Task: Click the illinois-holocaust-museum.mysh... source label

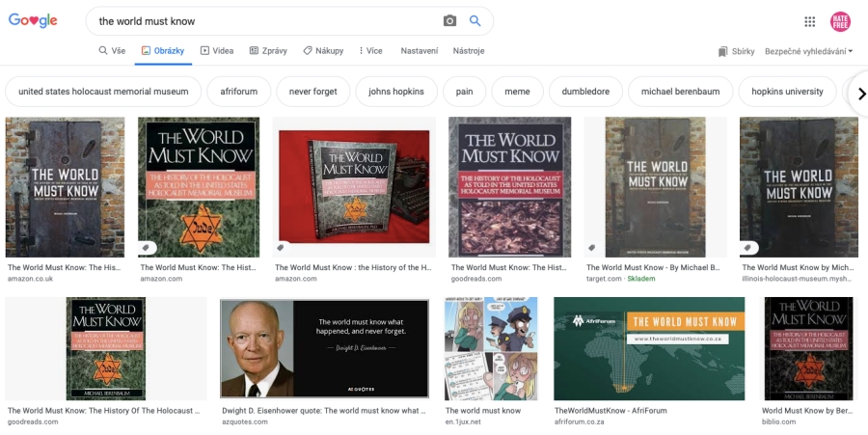Action: (x=798, y=279)
